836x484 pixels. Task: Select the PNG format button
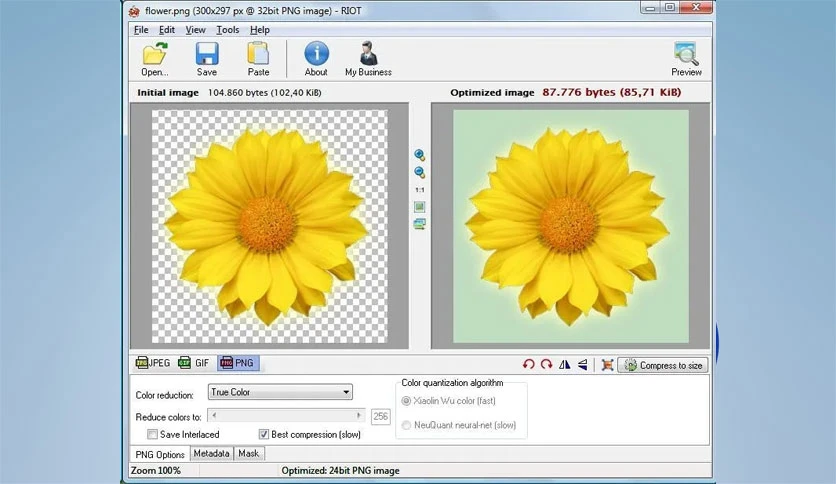238,363
